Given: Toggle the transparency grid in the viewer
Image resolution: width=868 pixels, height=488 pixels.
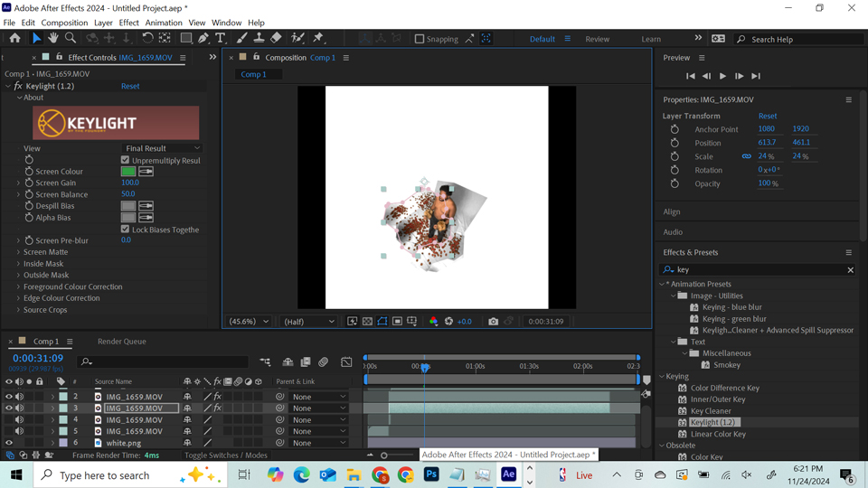Looking at the screenshot, I should 367,322.
